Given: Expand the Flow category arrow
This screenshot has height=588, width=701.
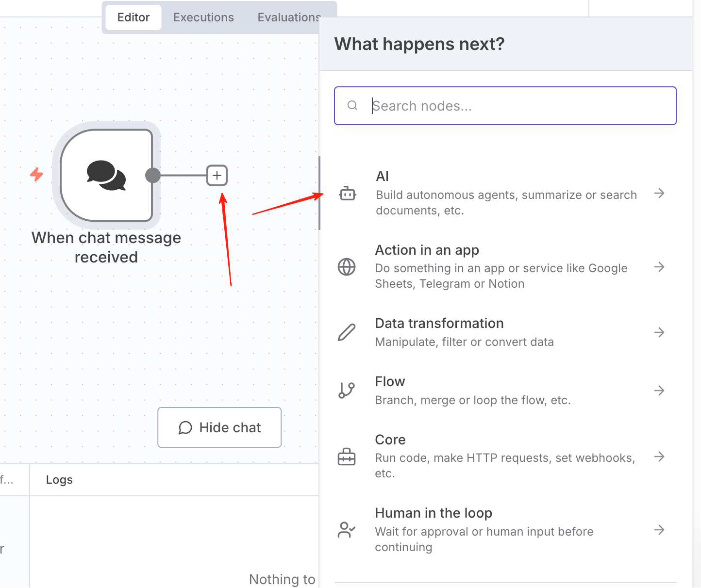Looking at the screenshot, I should (x=659, y=391).
